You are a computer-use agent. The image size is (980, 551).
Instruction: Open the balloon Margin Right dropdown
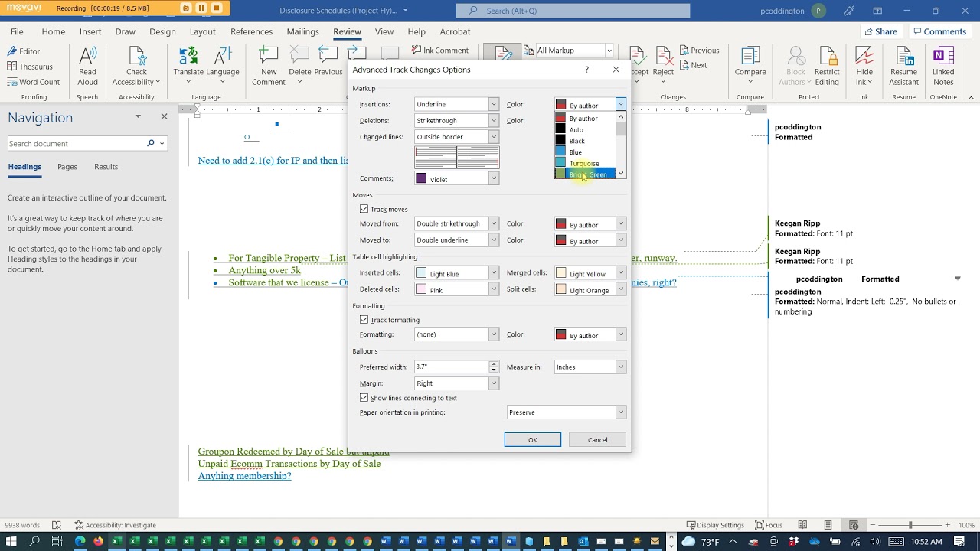point(456,383)
